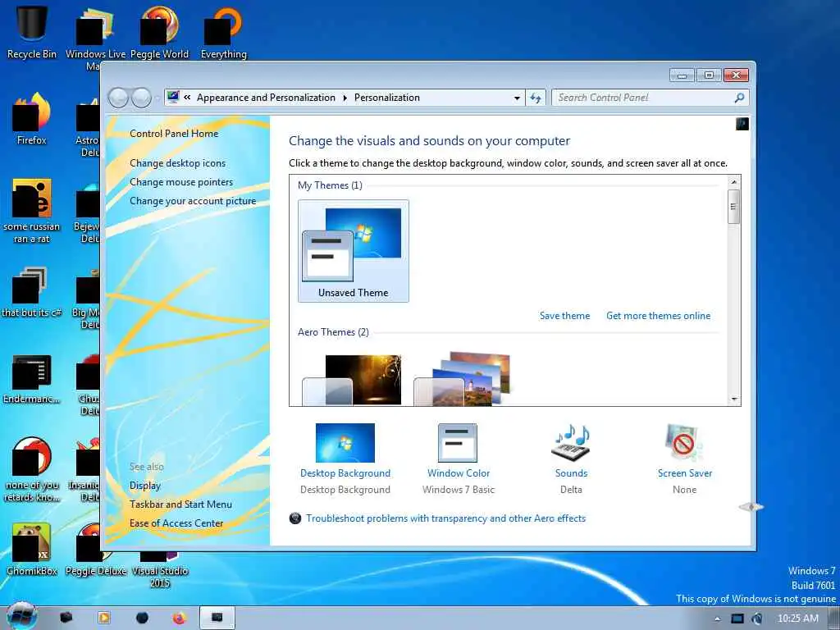Click the address bar refresh button
The height and width of the screenshot is (630, 840).
536,98
